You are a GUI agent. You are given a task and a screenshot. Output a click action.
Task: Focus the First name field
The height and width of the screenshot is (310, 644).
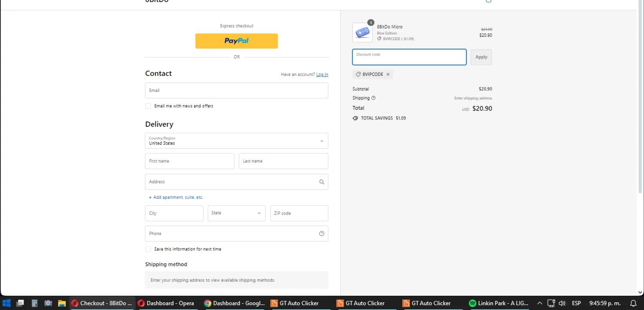point(190,161)
